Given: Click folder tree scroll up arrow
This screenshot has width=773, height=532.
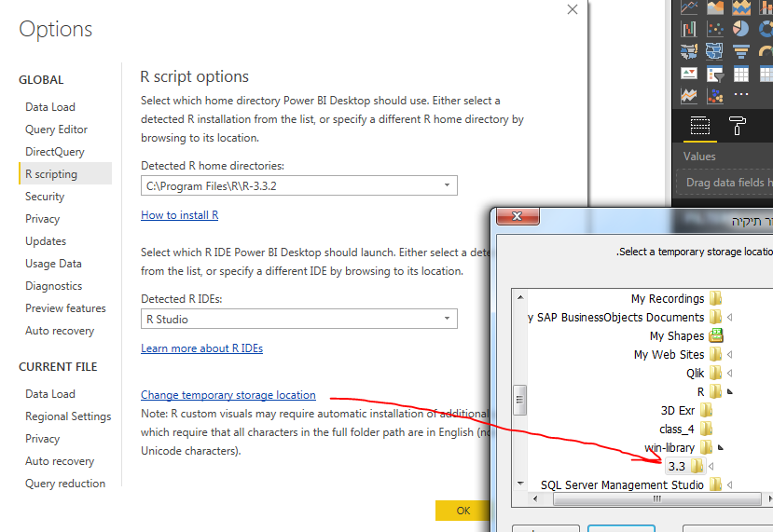Looking at the screenshot, I should pyautogui.click(x=520, y=297).
